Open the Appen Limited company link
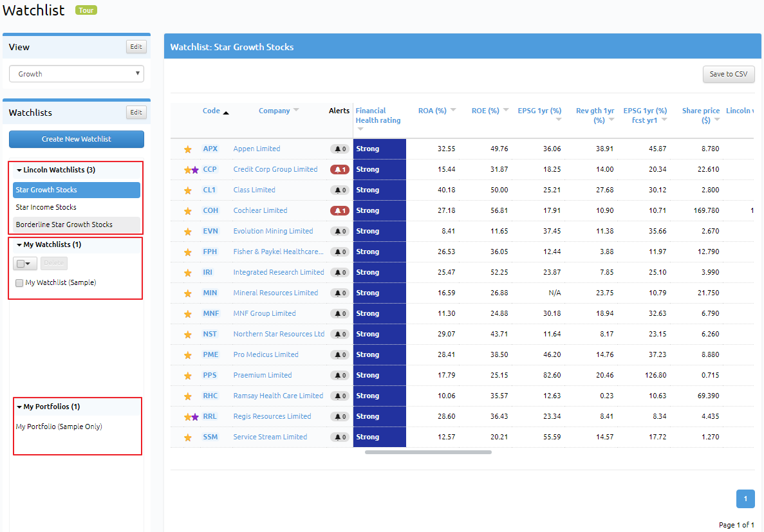764x532 pixels. (257, 149)
